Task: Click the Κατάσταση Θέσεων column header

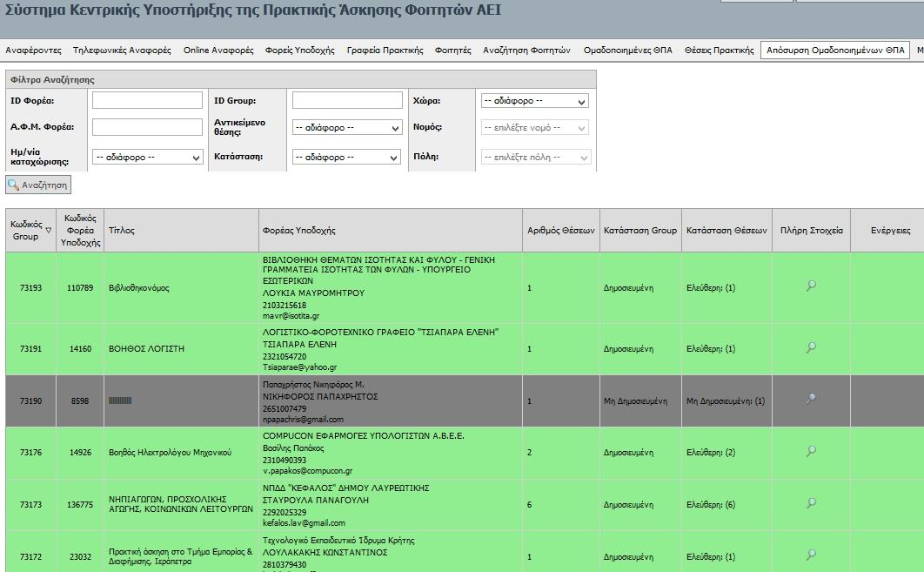Action: coord(726,231)
